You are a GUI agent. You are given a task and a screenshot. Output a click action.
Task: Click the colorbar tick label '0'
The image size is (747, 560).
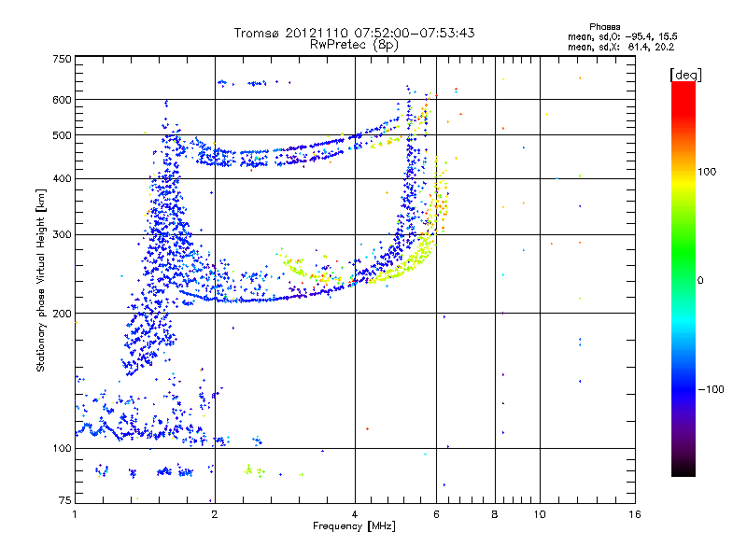[x=700, y=281]
